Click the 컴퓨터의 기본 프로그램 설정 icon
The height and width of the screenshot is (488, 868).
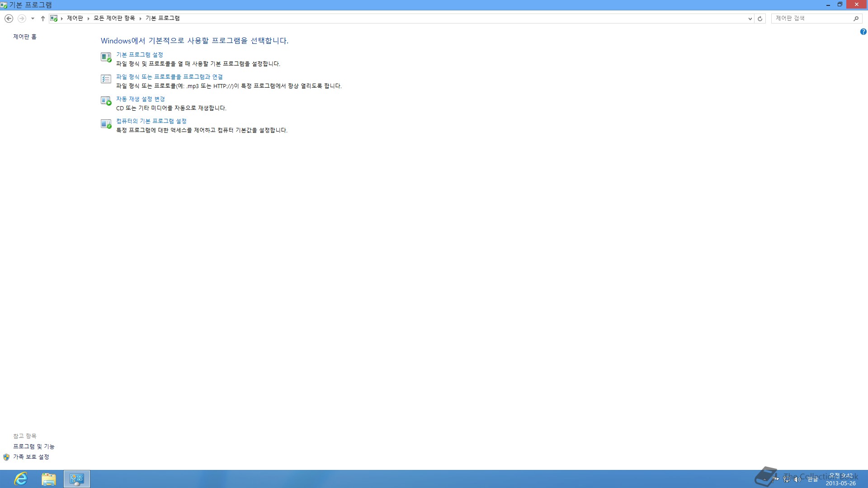(x=106, y=123)
